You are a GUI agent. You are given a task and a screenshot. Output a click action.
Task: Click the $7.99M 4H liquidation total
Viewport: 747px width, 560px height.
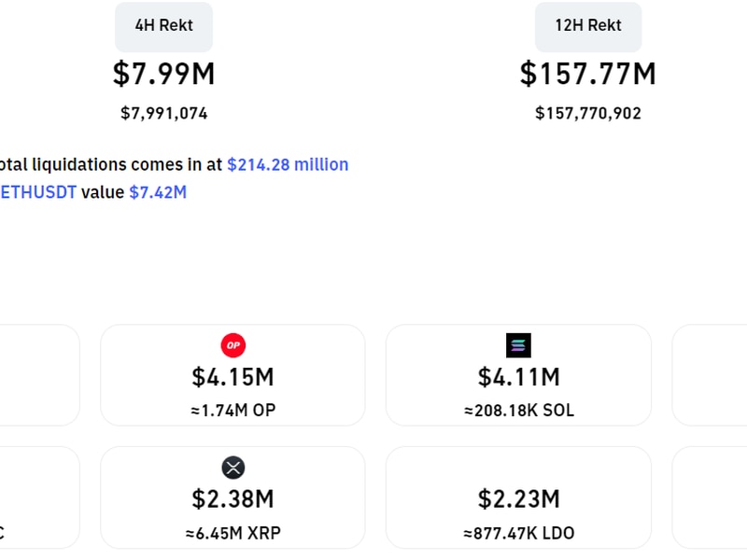pyautogui.click(x=163, y=74)
